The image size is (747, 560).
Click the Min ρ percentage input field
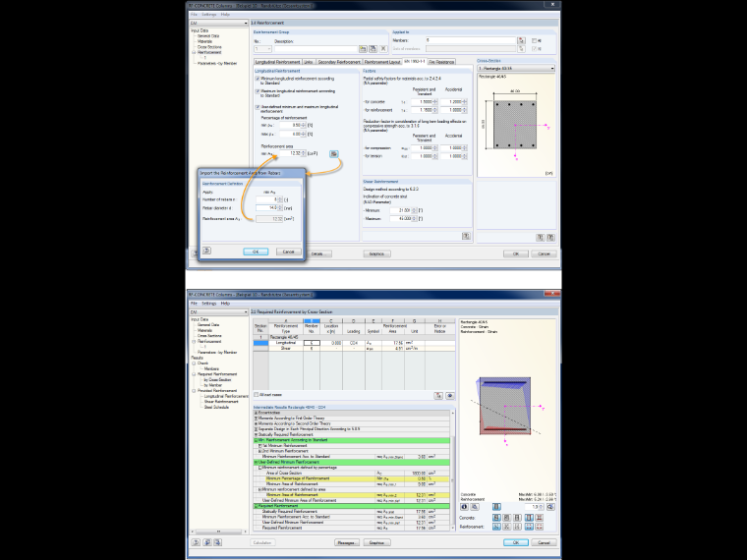pos(290,125)
